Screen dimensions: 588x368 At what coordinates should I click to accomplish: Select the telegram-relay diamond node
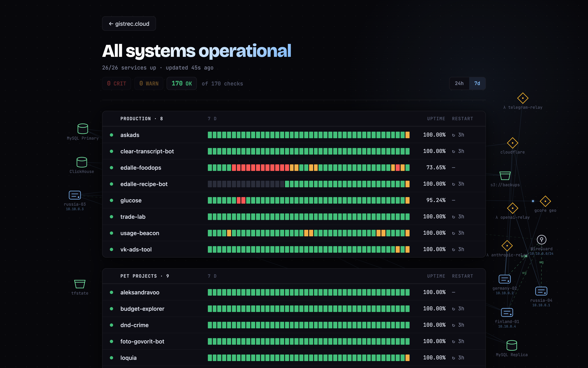[523, 98]
